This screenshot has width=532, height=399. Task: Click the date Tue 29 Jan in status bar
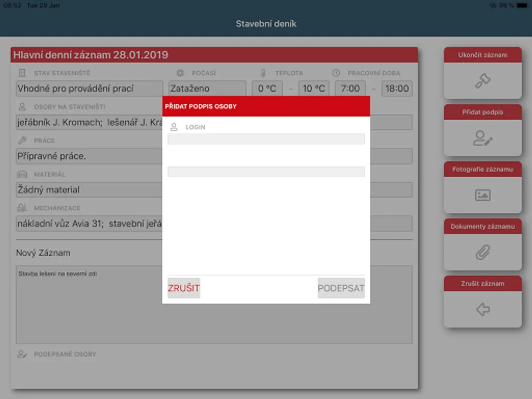43,5
